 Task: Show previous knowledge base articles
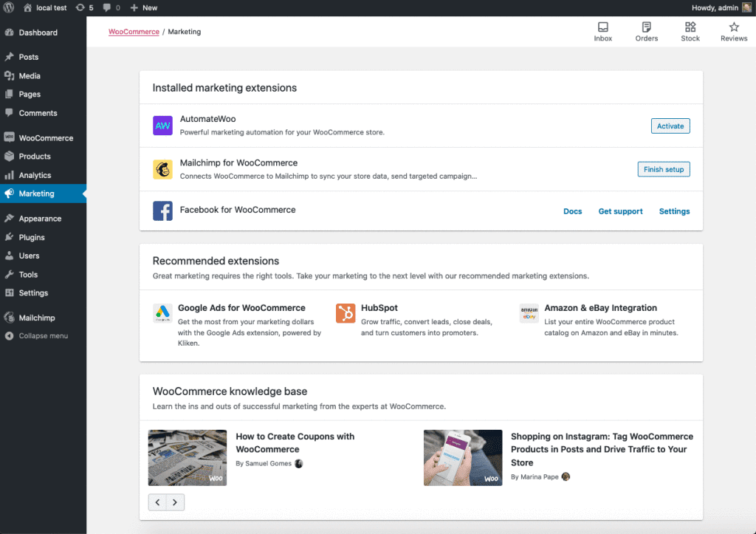point(157,502)
